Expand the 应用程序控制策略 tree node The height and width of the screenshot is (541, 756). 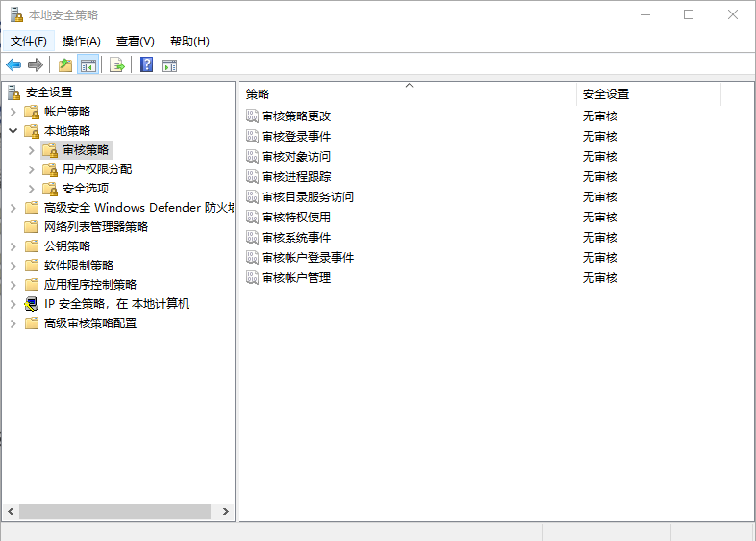[13, 285]
